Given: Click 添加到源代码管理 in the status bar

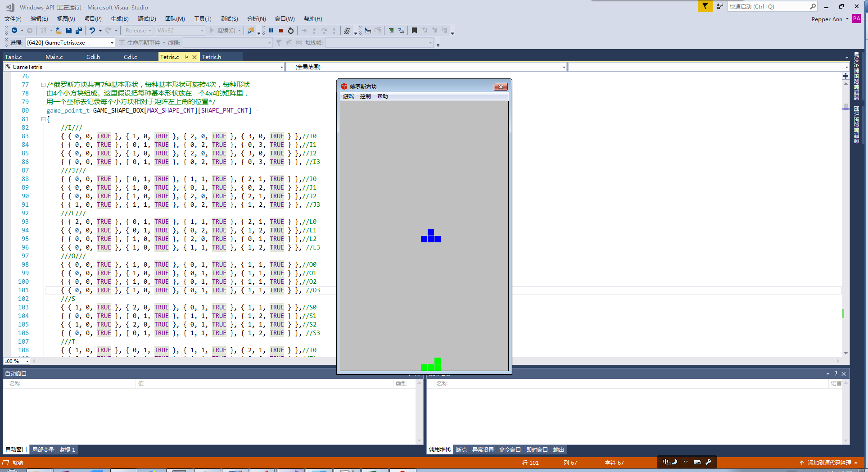Looking at the screenshot, I should click(829, 463).
